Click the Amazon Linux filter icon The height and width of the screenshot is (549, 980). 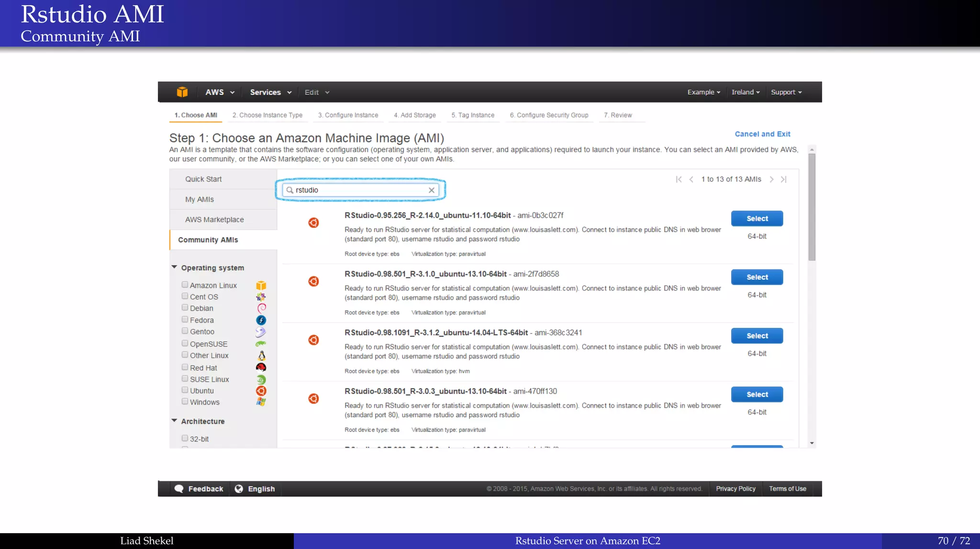pyautogui.click(x=261, y=286)
